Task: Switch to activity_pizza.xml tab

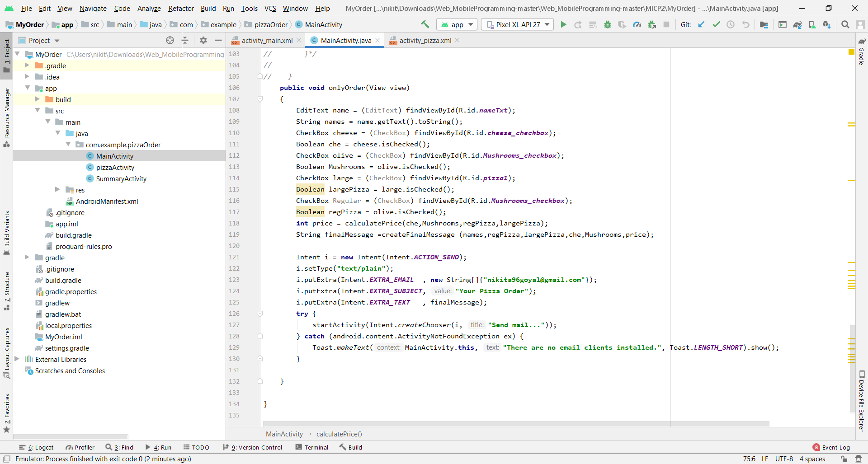Action: tap(425, 40)
